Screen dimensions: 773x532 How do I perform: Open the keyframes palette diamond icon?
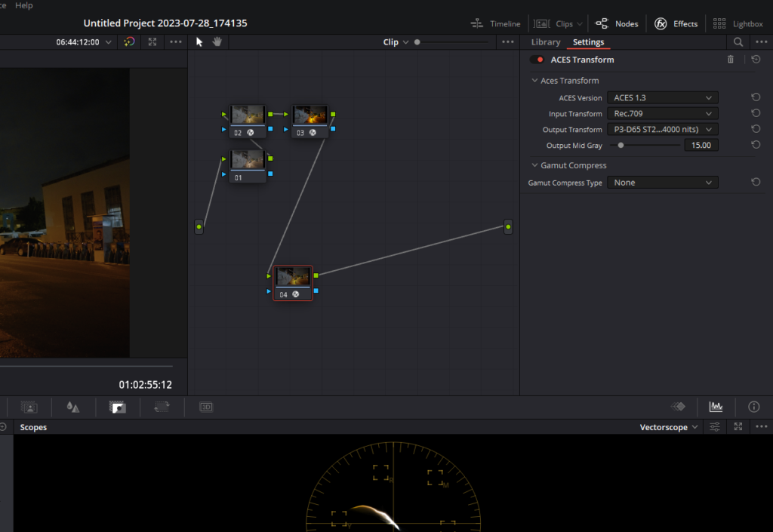(679, 407)
